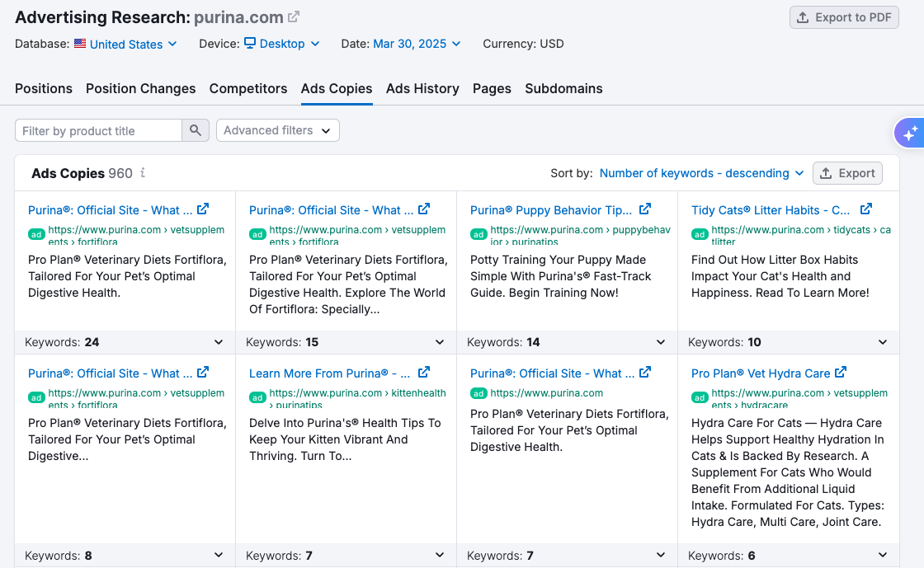Expand keywords list on the first Fortiflora ad
The image size is (924, 568).
pos(219,341)
